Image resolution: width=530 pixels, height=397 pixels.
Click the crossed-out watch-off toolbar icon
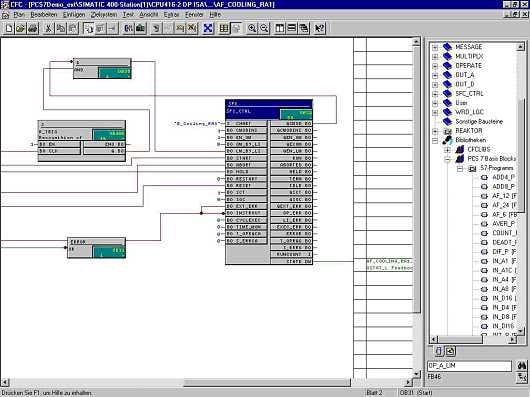[192, 28]
